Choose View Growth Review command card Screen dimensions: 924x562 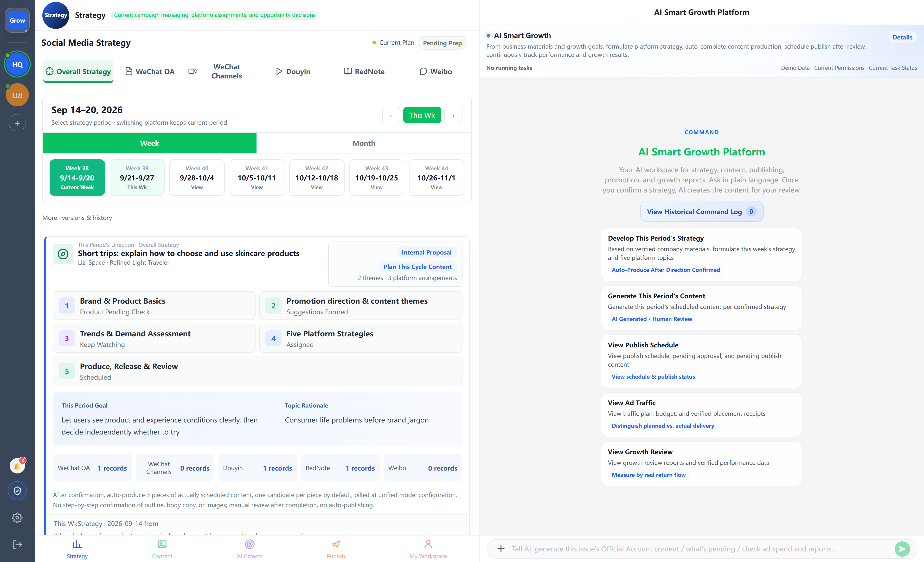tap(701, 463)
